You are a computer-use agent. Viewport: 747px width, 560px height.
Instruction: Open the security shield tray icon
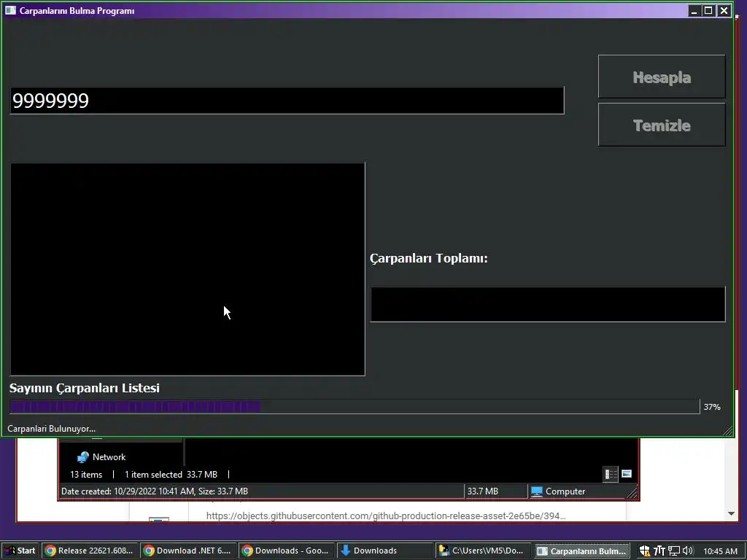(645, 551)
